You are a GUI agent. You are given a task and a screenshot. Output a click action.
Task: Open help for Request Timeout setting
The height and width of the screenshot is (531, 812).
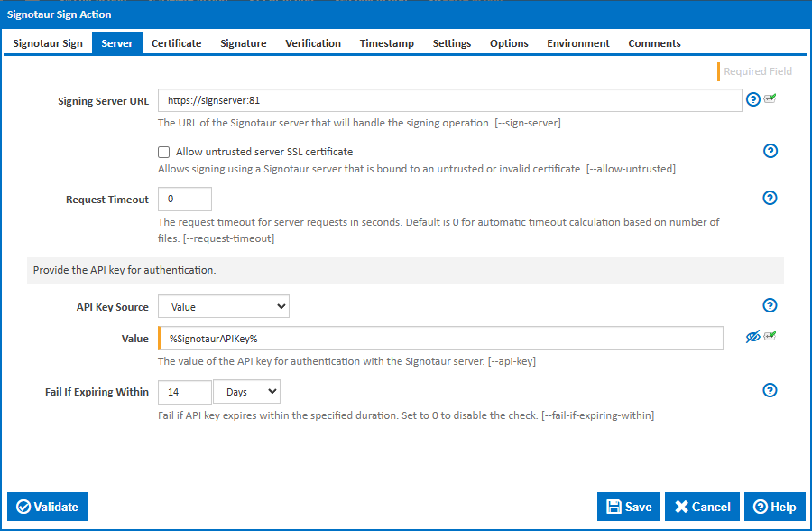pyautogui.click(x=770, y=198)
